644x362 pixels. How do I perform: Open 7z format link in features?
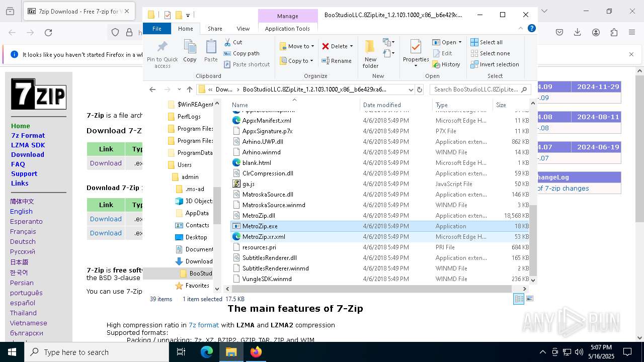point(204,325)
